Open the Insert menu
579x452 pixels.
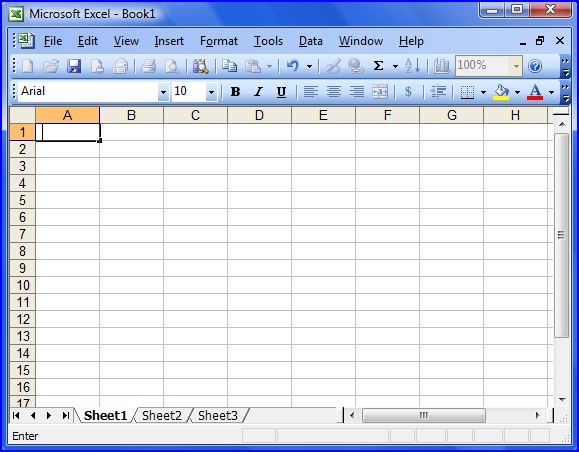point(169,41)
